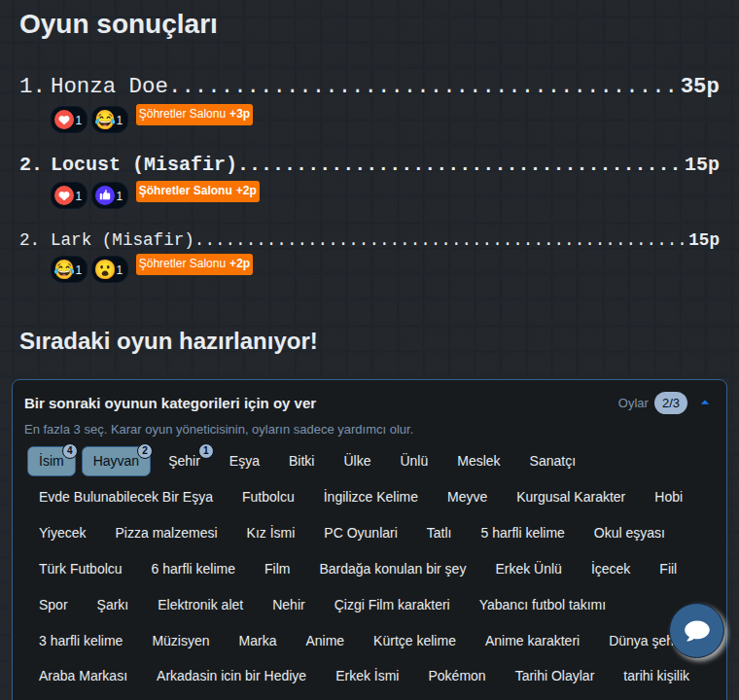The width and height of the screenshot is (739, 700).
Task: Choose the Okul eşyası category
Action: tap(629, 533)
